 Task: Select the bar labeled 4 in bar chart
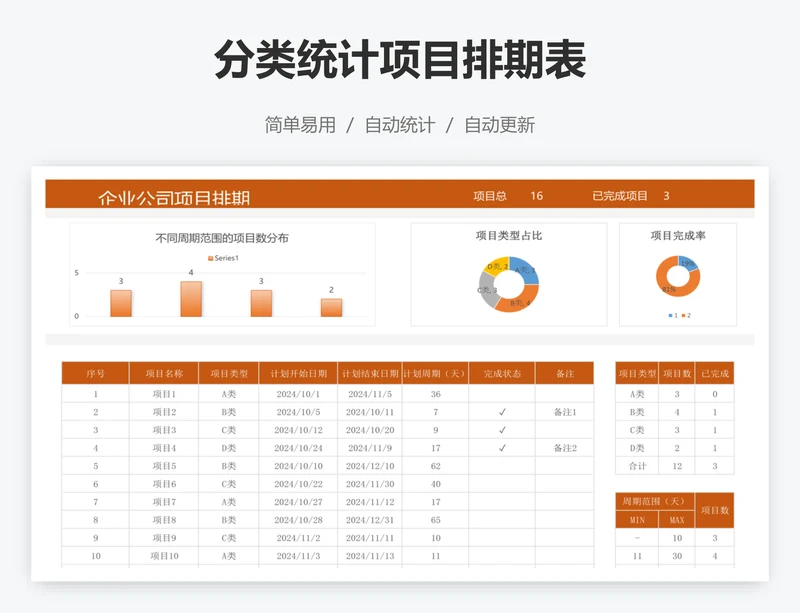coord(191,299)
